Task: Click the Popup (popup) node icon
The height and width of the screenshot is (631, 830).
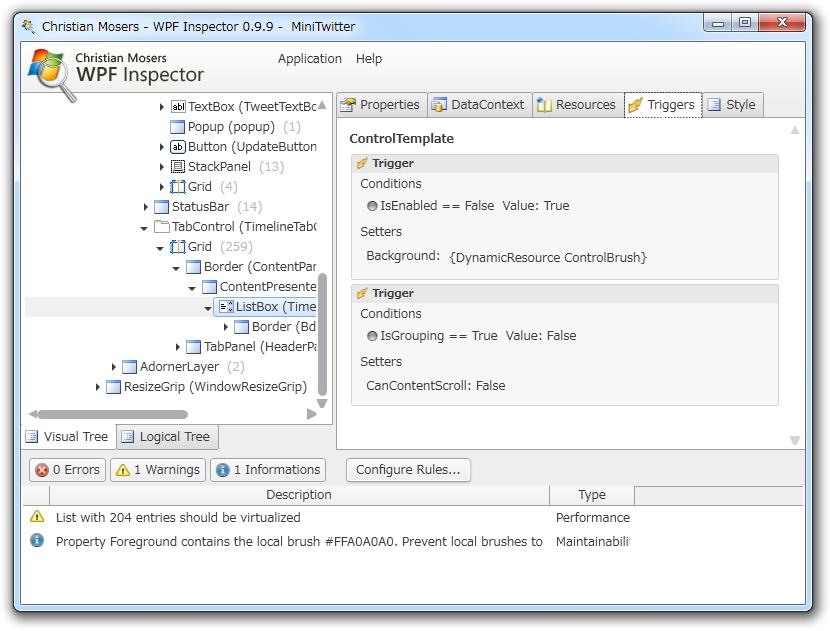Action: tap(177, 127)
